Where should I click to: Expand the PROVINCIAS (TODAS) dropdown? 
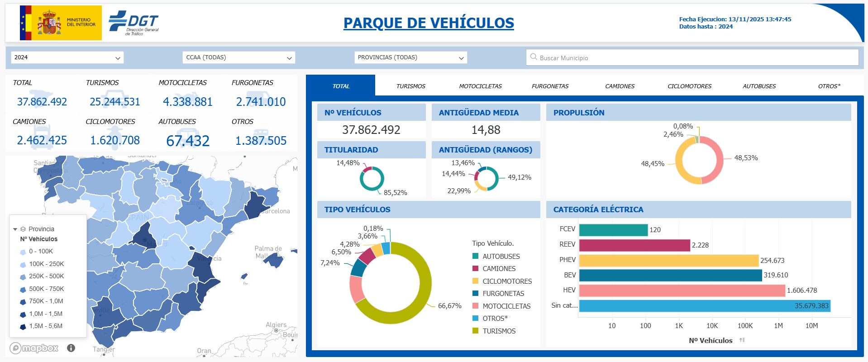(410, 57)
